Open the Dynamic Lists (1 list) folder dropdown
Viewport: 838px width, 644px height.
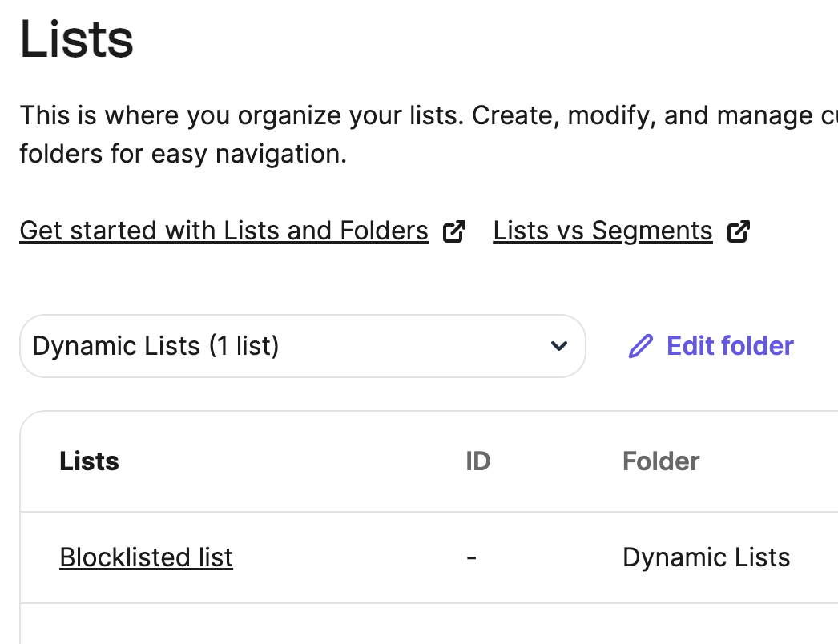click(302, 346)
